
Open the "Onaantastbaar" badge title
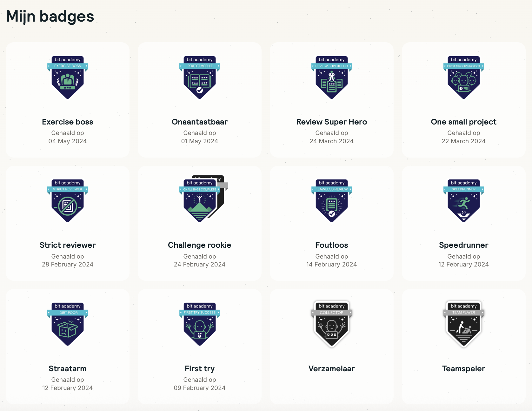200,122
